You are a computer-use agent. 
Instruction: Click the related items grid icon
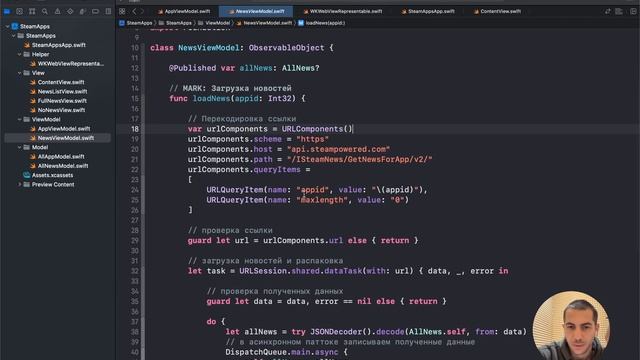pyautogui.click(x=122, y=11)
